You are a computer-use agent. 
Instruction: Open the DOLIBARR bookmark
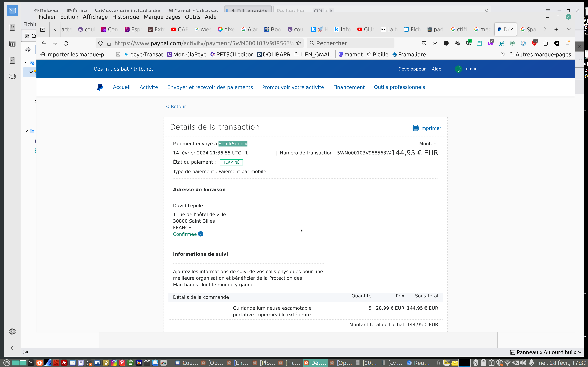[x=273, y=55]
